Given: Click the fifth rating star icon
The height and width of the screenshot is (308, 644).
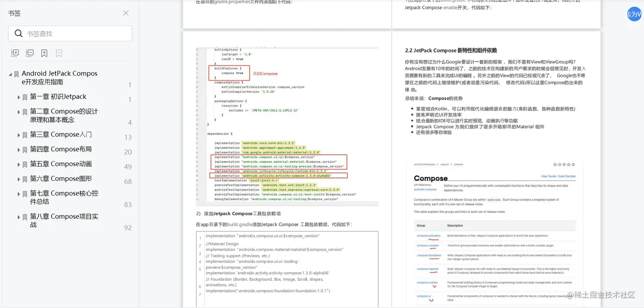Looking at the screenshot, I should coord(573,164).
